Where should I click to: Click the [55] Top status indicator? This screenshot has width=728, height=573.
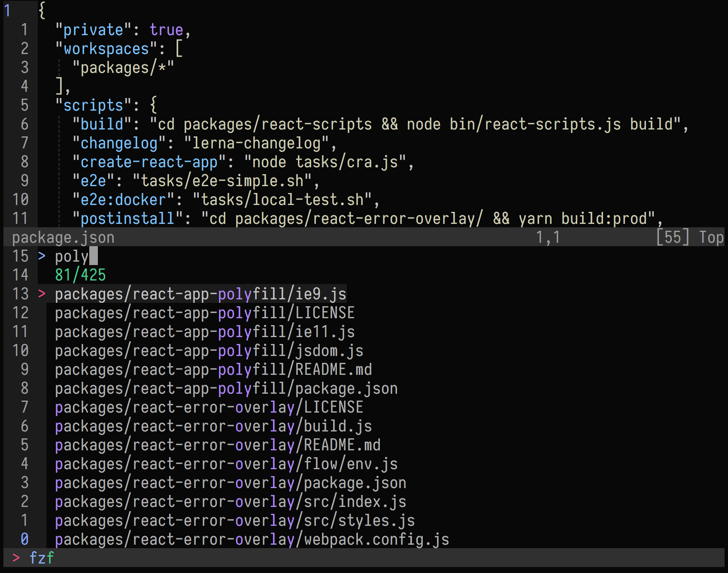click(x=690, y=238)
